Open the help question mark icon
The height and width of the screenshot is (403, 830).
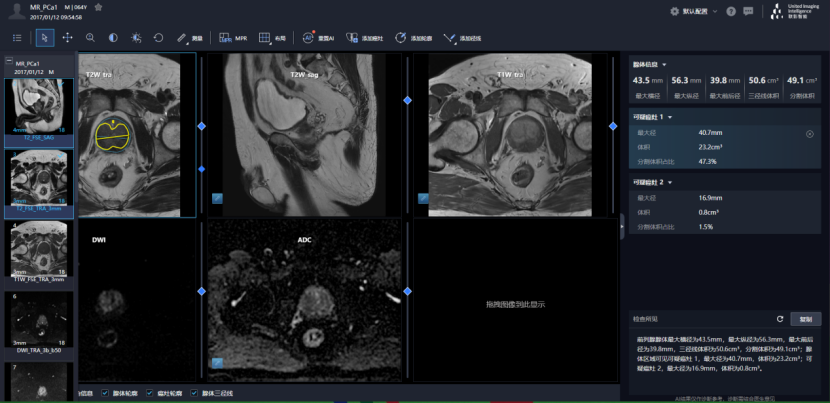731,11
